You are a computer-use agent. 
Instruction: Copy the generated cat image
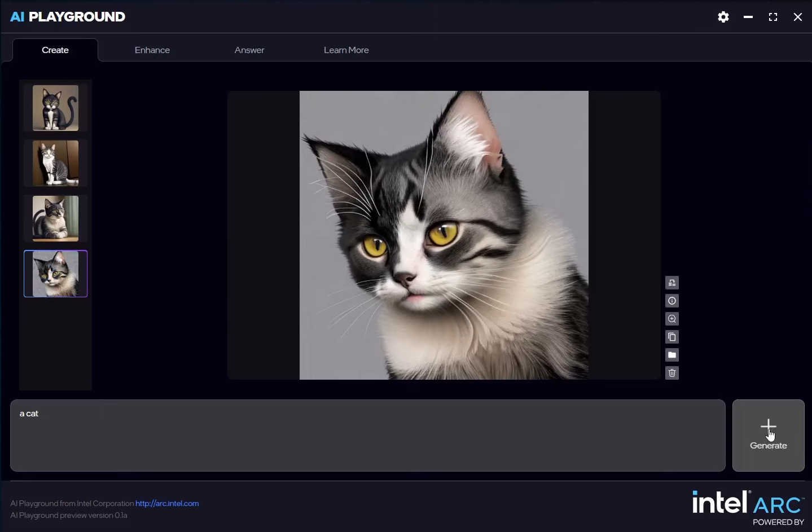[671, 337]
